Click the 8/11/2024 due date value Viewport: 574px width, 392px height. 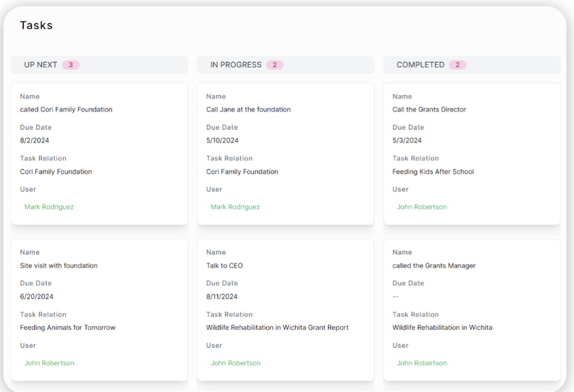coord(222,297)
